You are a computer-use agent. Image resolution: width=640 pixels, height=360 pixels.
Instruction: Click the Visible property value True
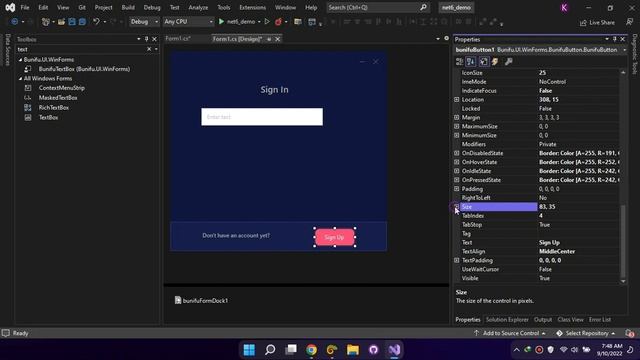pos(544,278)
